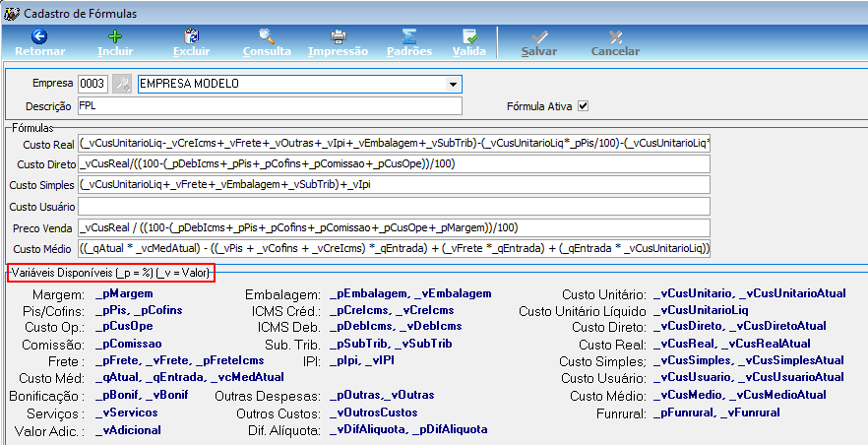Click the Incluir green plus icon

pos(115,36)
